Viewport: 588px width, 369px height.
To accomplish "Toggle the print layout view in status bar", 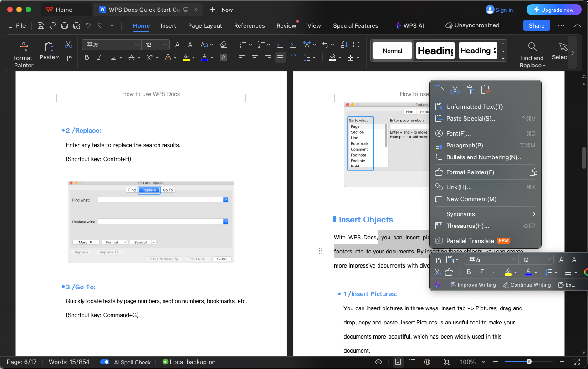I will click(x=398, y=362).
